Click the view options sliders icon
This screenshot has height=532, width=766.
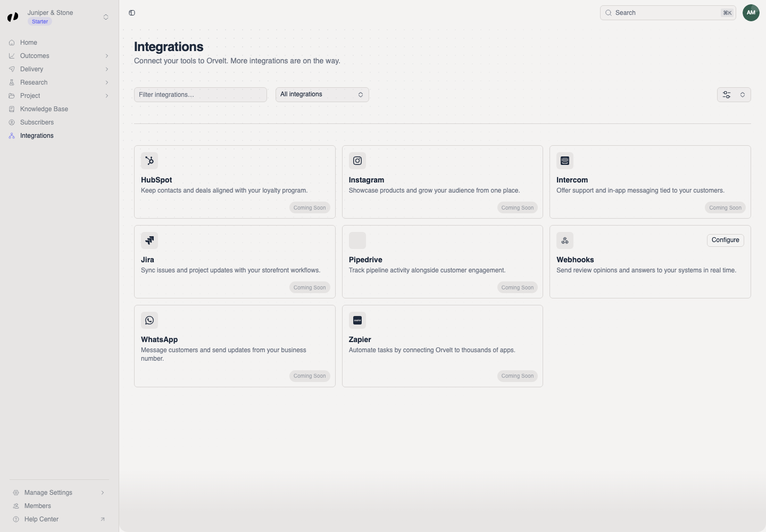pos(727,95)
